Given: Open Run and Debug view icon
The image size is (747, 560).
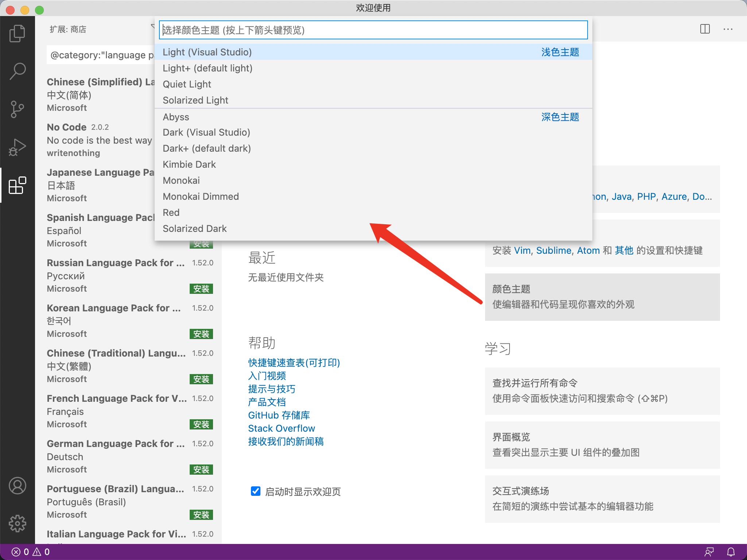Looking at the screenshot, I should pos(17,147).
